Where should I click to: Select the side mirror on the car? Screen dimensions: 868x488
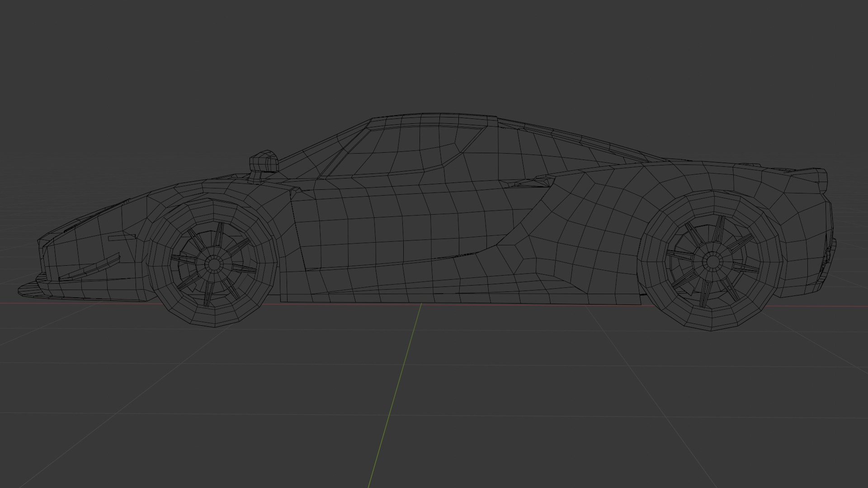click(x=264, y=163)
